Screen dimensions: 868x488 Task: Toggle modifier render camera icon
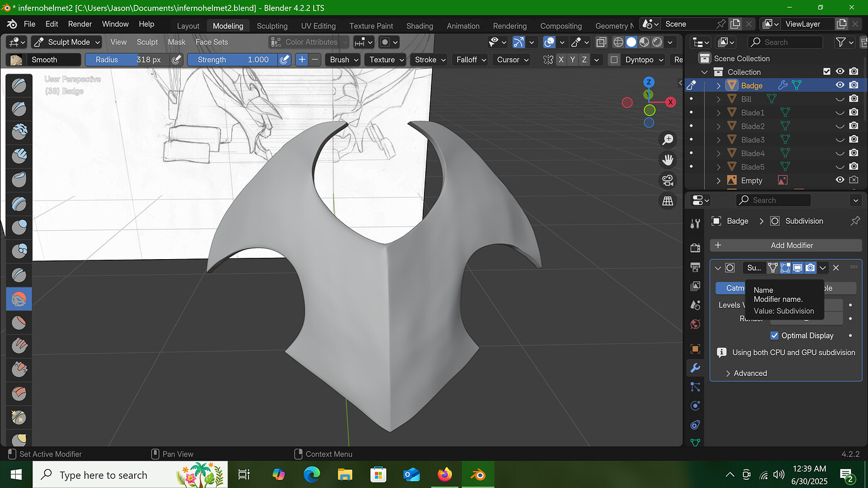[x=810, y=268]
